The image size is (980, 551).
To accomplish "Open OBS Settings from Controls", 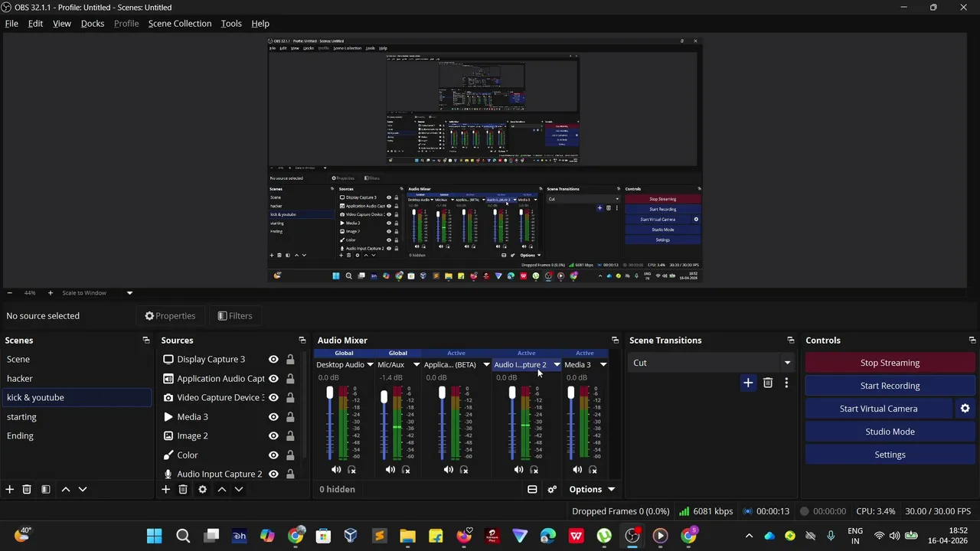I will (890, 455).
